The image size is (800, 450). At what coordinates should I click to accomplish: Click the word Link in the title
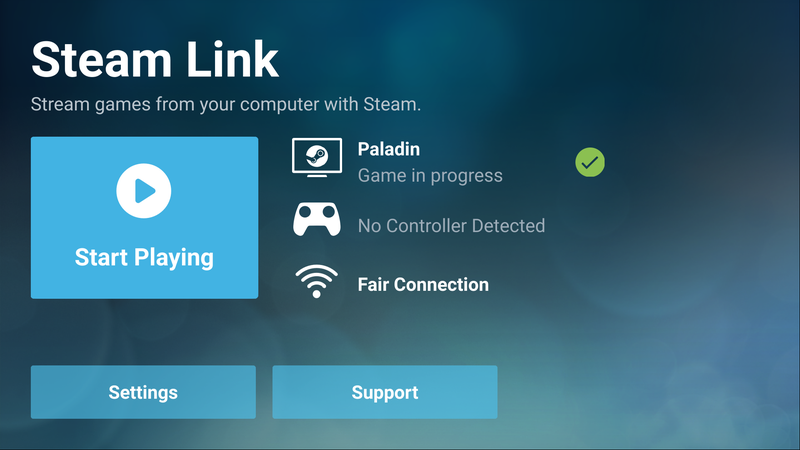[x=232, y=60]
